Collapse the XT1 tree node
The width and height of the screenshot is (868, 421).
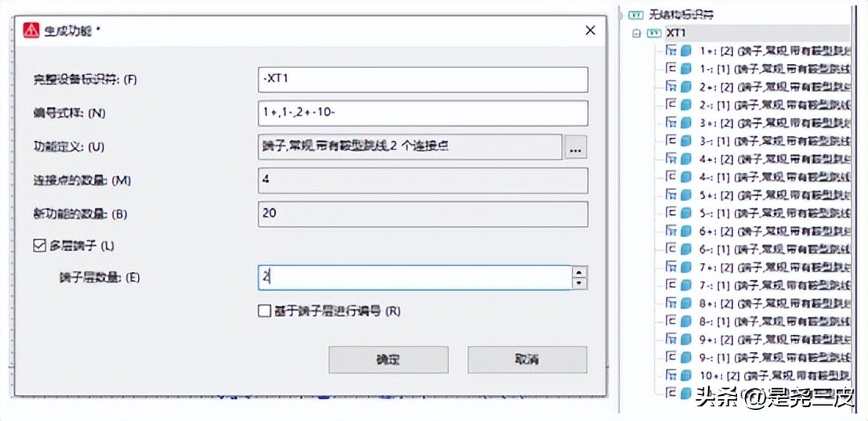pos(636,34)
